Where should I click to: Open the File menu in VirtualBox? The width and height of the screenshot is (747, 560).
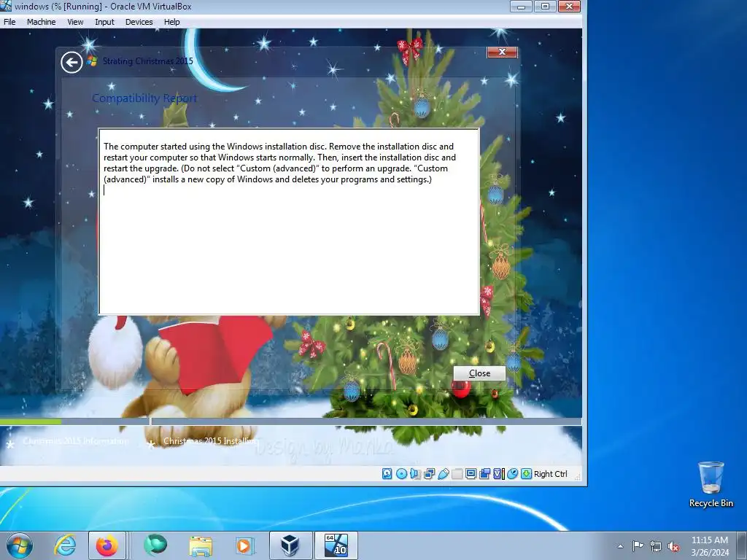point(9,22)
